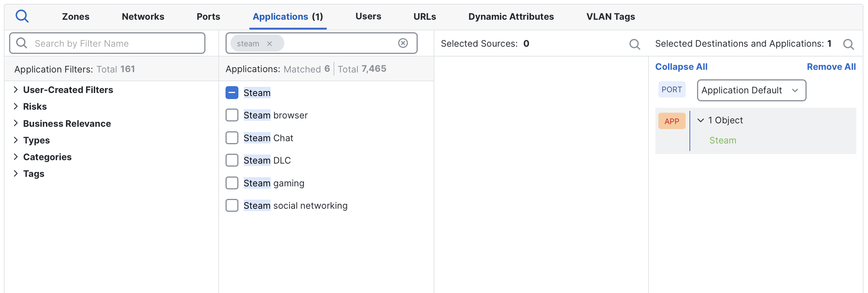This screenshot has width=868, height=293.
Task: Click the Collapse All link
Action: click(681, 67)
